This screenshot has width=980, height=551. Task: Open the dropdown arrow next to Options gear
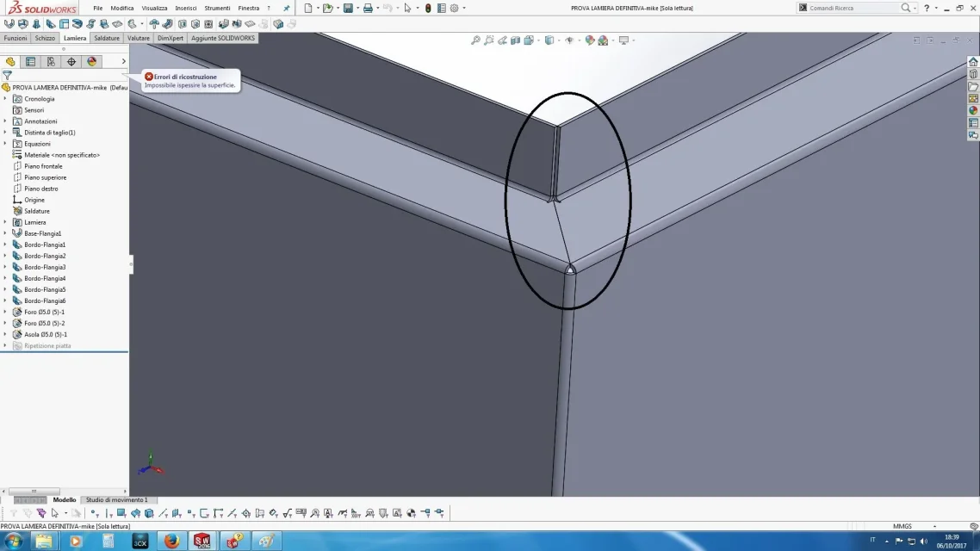click(464, 8)
